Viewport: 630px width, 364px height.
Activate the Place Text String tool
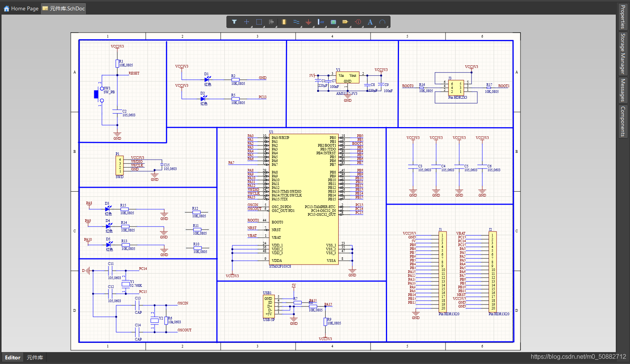(x=370, y=22)
